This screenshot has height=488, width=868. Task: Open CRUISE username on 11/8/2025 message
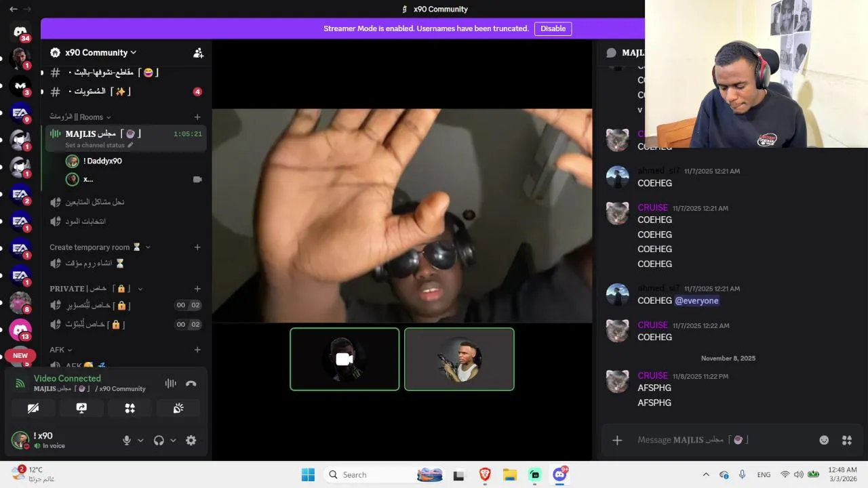(x=652, y=375)
